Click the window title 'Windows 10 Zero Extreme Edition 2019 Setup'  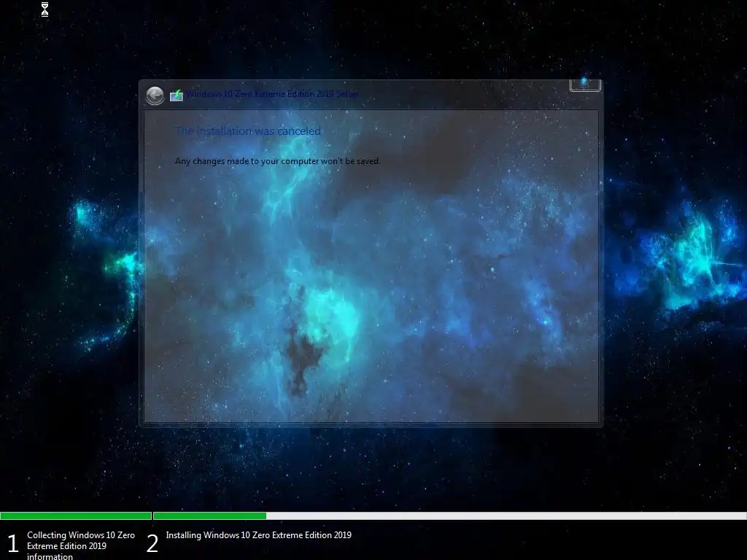pyautogui.click(x=272, y=94)
